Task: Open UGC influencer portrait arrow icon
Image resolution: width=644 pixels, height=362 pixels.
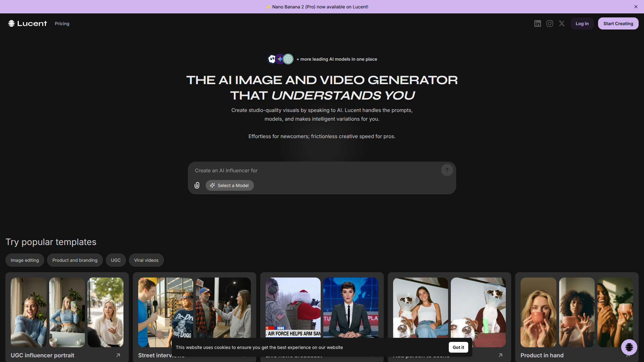Action: tap(118, 355)
